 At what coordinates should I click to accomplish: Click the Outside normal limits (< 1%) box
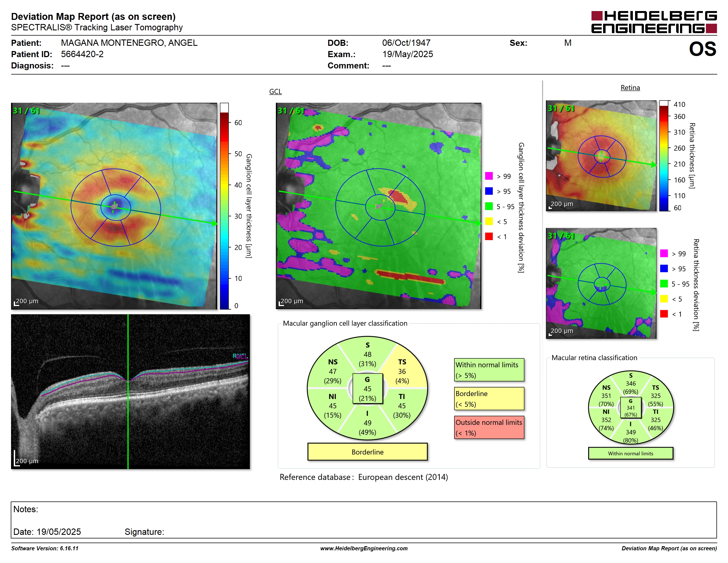[x=489, y=427]
